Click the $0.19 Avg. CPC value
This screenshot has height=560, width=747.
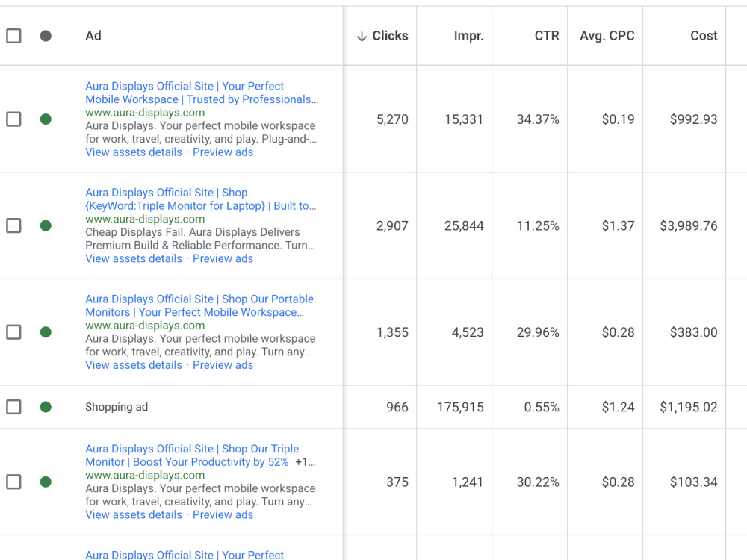tap(618, 119)
